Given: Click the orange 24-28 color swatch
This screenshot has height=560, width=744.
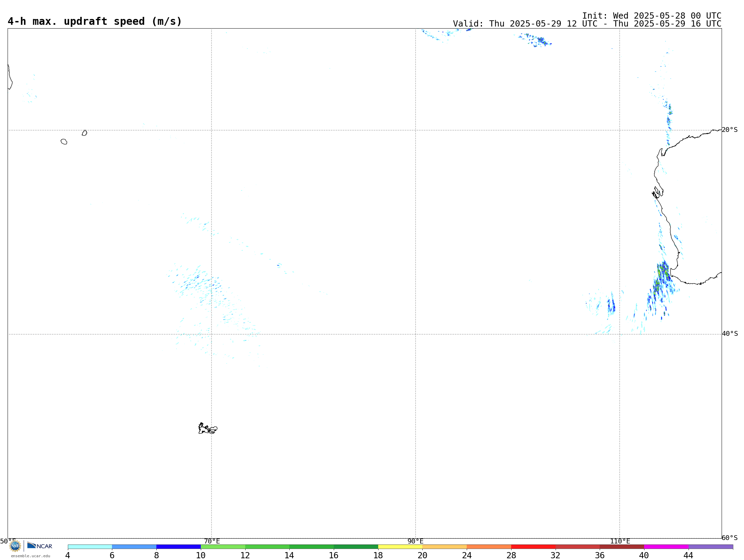Looking at the screenshot, I should [x=489, y=547].
